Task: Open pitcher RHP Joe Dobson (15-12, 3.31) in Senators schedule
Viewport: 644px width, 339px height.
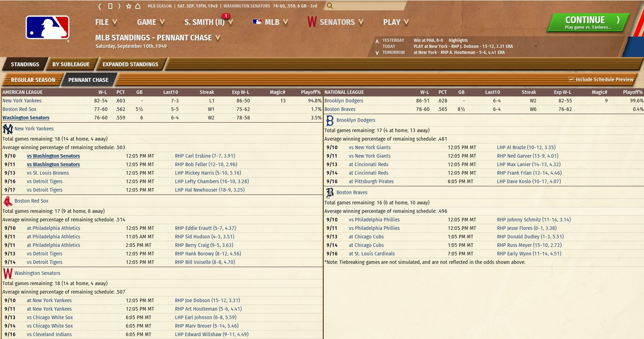Action: [207, 300]
